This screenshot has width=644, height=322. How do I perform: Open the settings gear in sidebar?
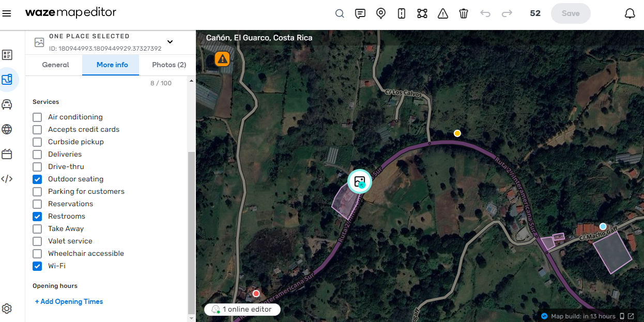coord(7,309)
